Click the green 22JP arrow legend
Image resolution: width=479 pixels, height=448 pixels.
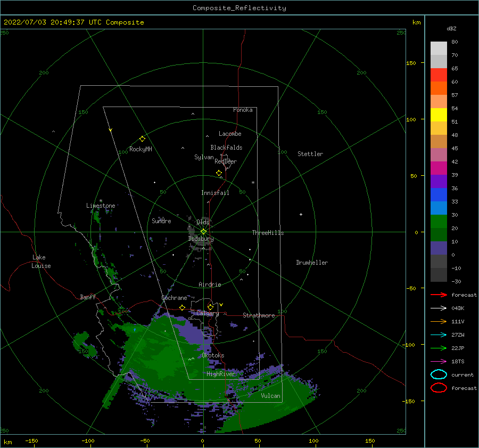439,348
